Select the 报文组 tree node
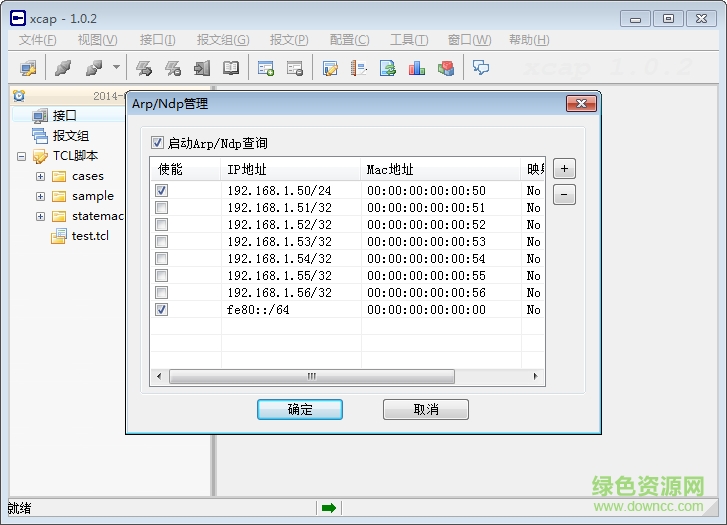The width and height of the screenshot is (727, 525). [70, 135]
